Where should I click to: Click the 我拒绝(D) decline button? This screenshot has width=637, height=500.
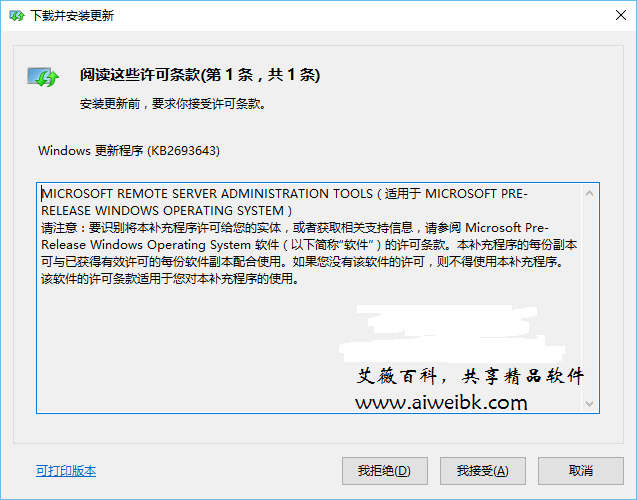click(385, 471)
